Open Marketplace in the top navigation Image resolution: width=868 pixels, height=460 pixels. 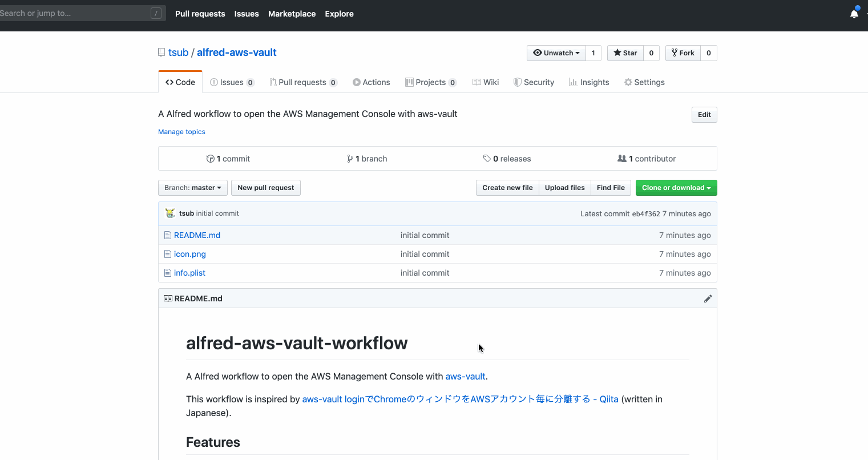(292, 14)
